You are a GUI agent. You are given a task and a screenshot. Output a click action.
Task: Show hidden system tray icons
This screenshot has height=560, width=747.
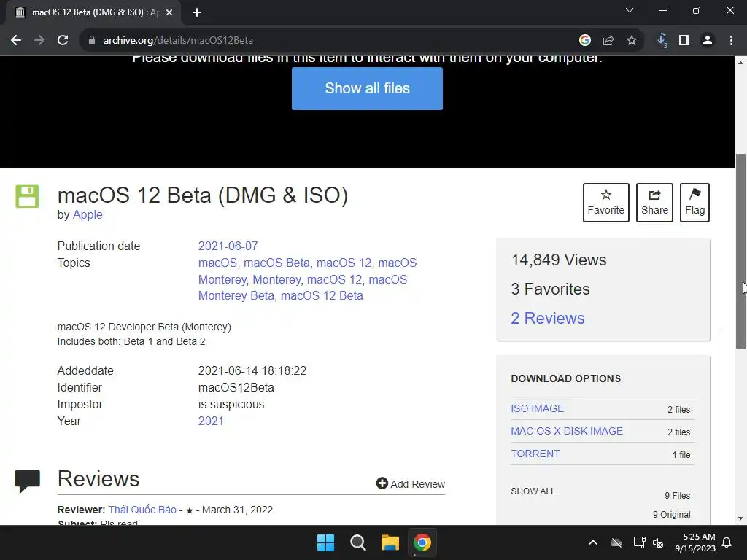[593, 542]
